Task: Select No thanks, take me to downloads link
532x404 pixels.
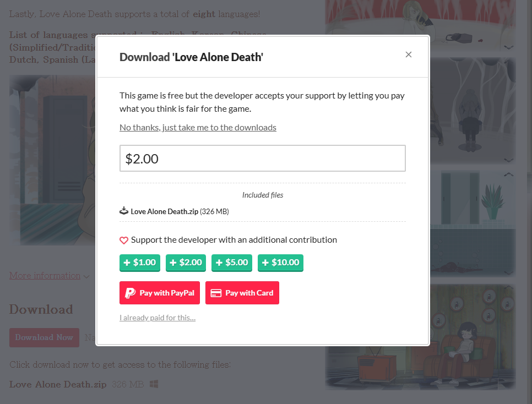Action: 198,128
